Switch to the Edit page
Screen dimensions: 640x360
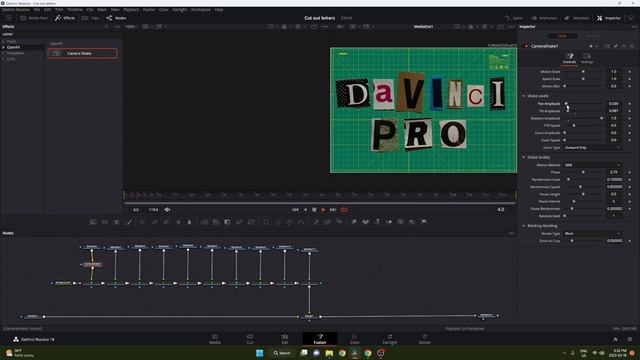[285, 339]
